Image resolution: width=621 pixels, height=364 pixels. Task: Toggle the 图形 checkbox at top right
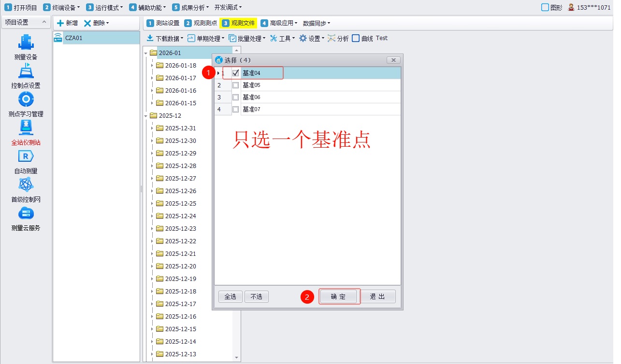[545, 7]
